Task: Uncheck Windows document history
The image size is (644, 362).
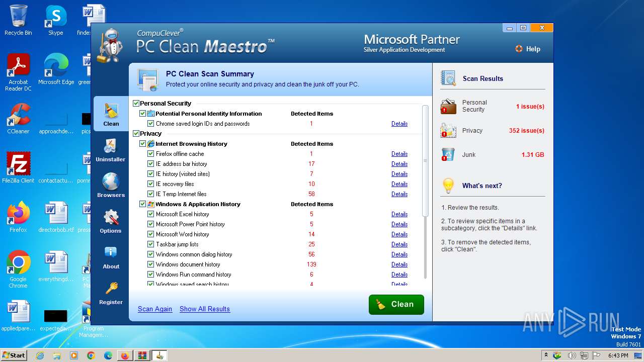Action: point(150,264)
